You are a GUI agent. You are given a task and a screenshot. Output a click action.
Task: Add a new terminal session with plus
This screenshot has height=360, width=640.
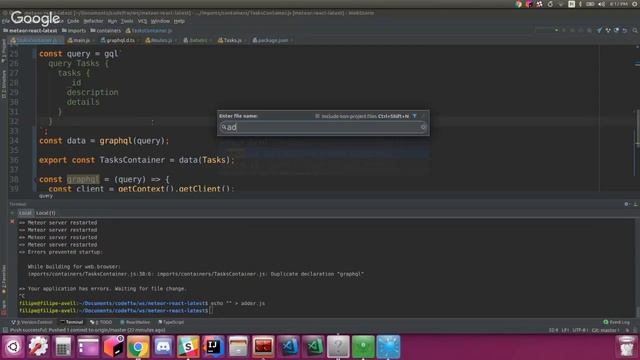point(12,213)
